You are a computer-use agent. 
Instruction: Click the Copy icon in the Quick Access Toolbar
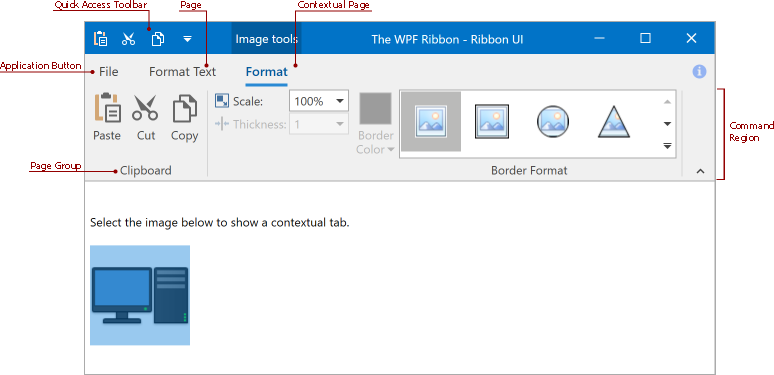click(157, 38)
